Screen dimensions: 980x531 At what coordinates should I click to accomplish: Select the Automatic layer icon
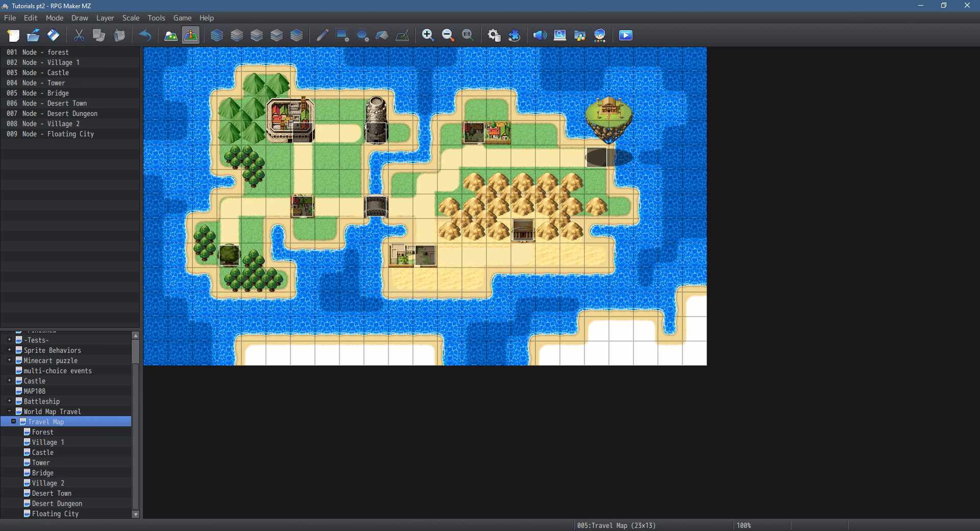[217, 35]
